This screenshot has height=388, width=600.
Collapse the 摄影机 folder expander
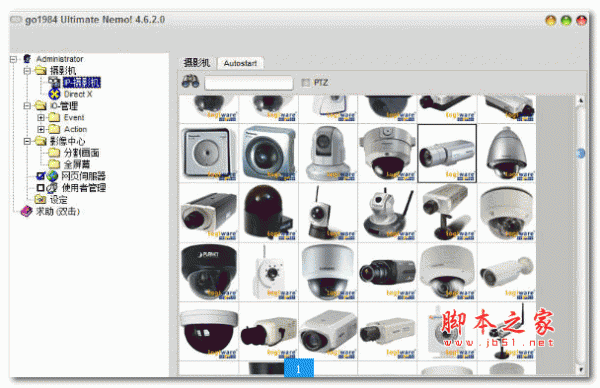(27, 70)
